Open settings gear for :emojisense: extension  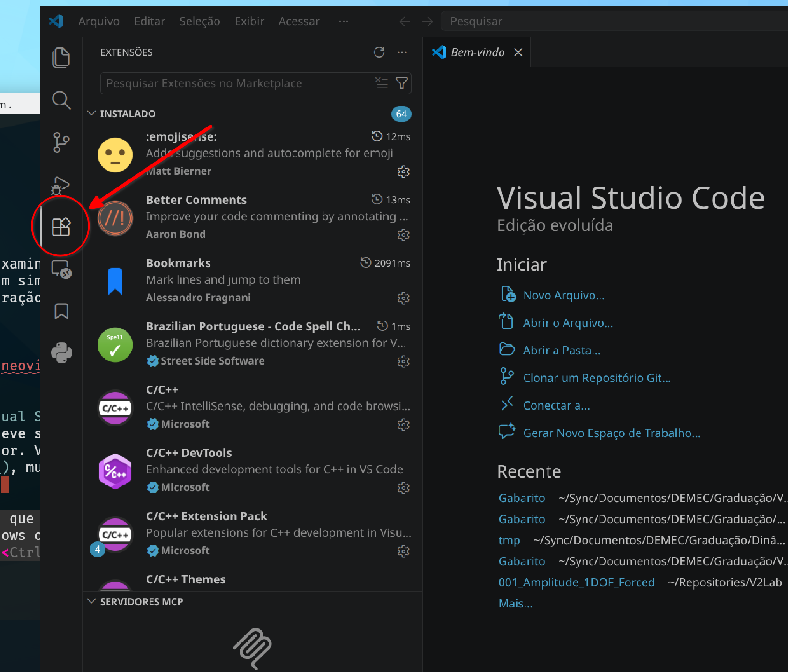(x=404, y=172)
